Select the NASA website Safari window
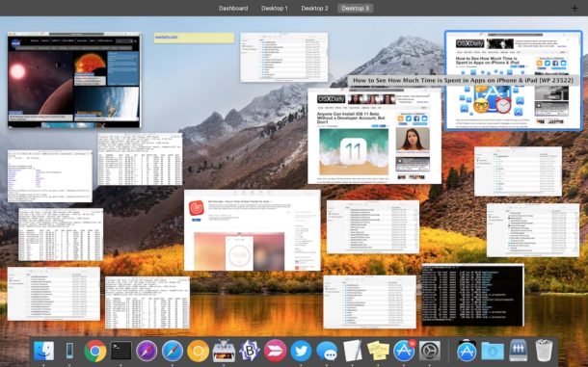The image size is (588, 367). click(x=74, y=80)
